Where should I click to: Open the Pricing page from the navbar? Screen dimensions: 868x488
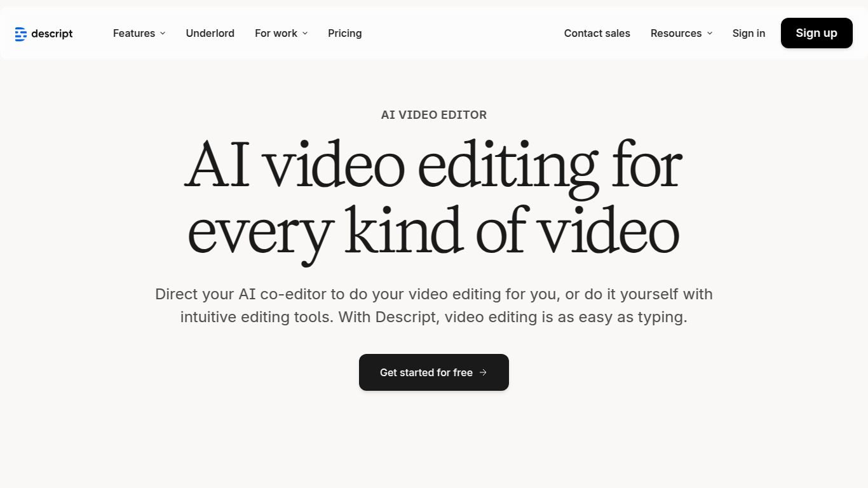coord(344,33)
